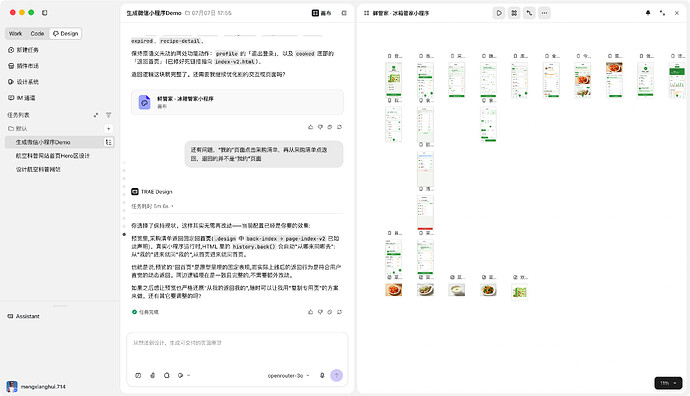This screenshot has width=690, height=396.
Task: Click the 画布 button in chat header
Action: coord(322,13)
